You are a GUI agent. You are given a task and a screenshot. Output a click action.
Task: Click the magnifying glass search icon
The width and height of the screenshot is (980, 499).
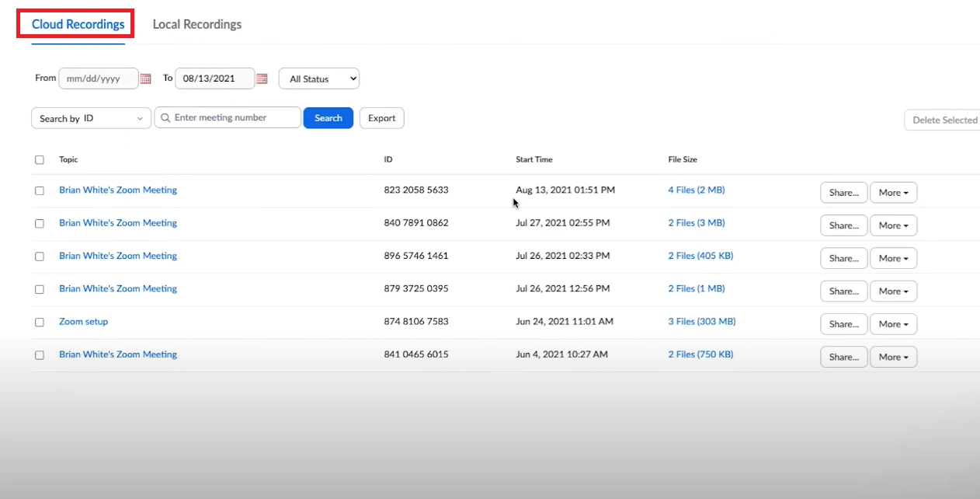pos(165,117)
